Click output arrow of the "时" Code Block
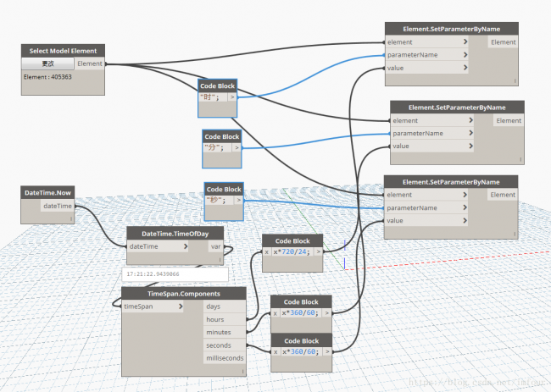Viewport: 551px width, 392px height. [x=232, y=97]
